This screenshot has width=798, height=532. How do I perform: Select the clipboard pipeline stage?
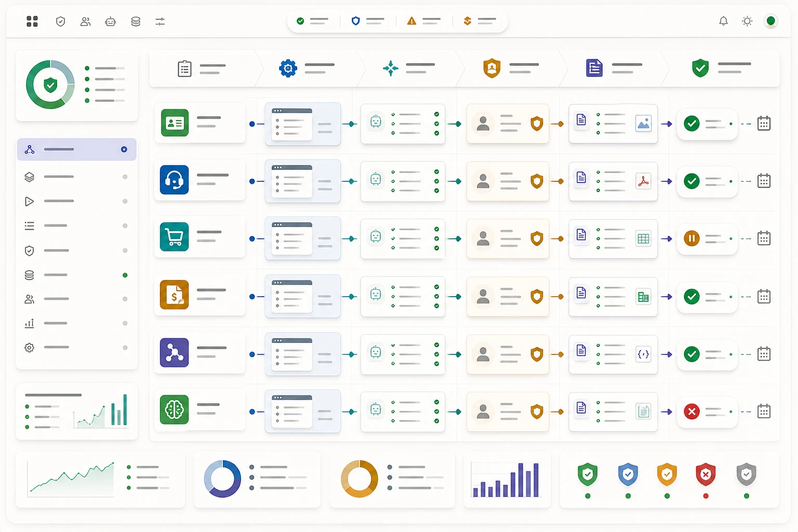pyautogui.click(x=203, y=69)
